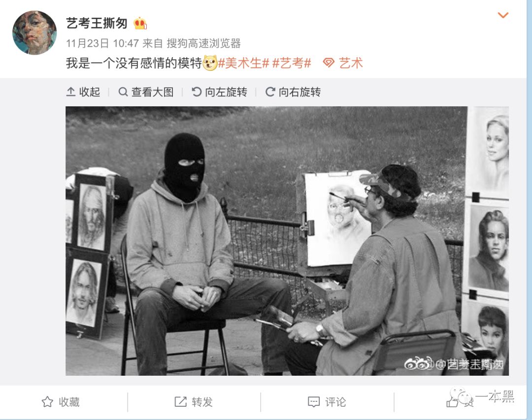The height and width of the screenshot is (420, 532).
Task: Rotate image left with 向左旋转
Action: point(219,92)
